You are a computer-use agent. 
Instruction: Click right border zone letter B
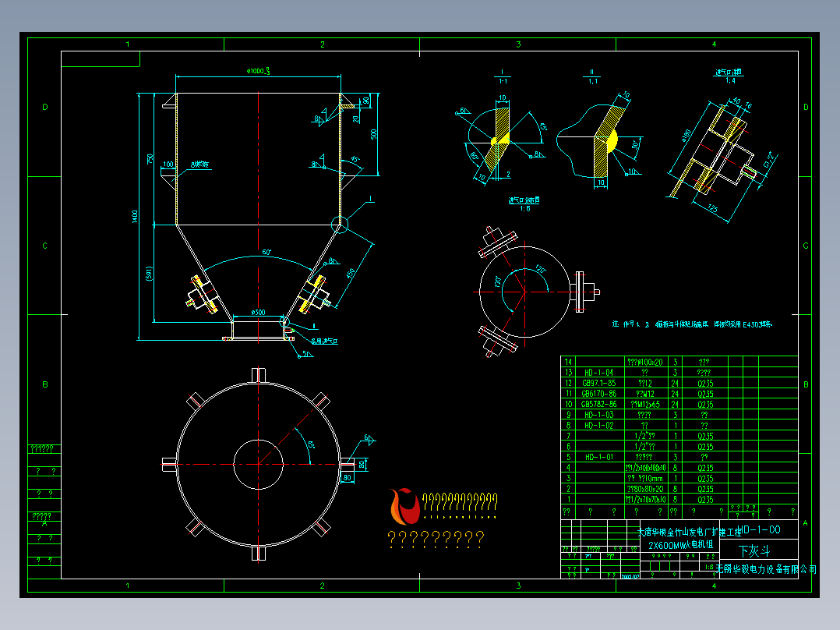(806, 384)
